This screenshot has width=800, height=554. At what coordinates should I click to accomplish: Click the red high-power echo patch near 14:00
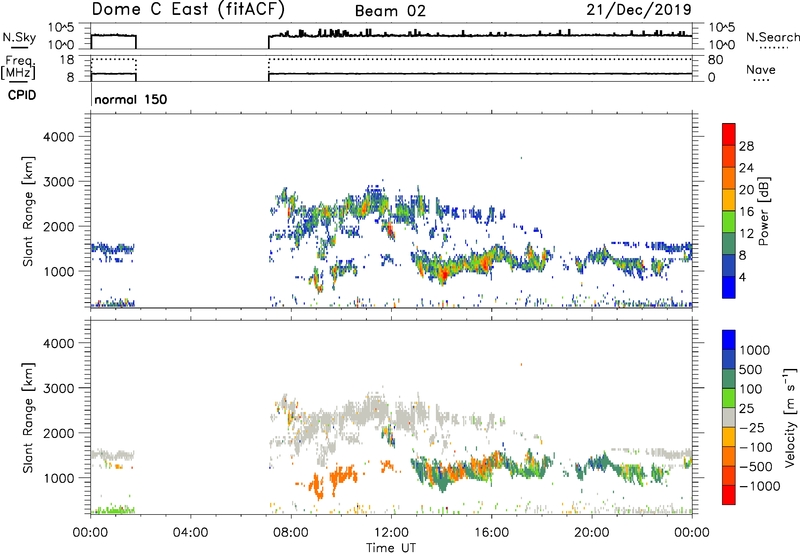tap(444, 274)
